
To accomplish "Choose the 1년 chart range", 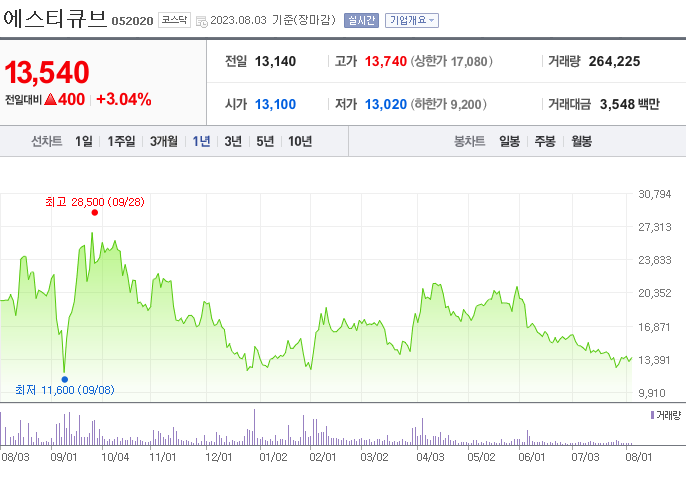I will 201,141.
